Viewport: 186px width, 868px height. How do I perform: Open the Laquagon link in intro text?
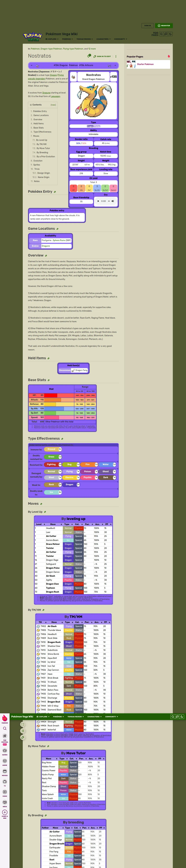(55, 96)
